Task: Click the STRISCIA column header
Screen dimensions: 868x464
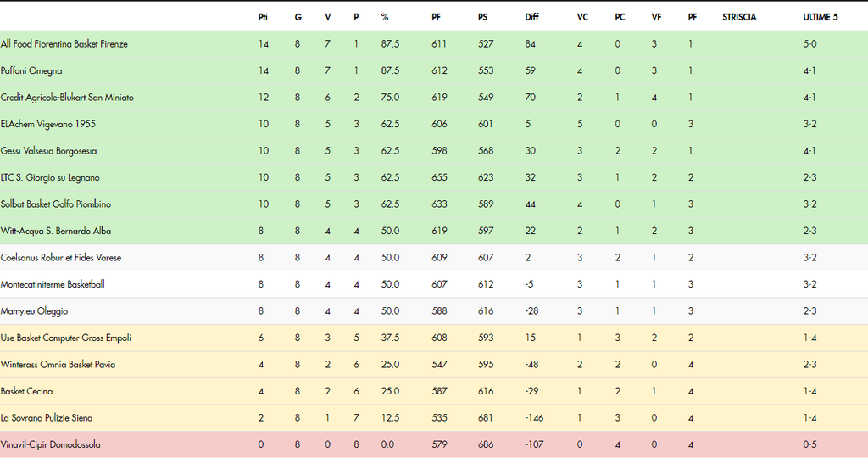Action: point(739,17)
